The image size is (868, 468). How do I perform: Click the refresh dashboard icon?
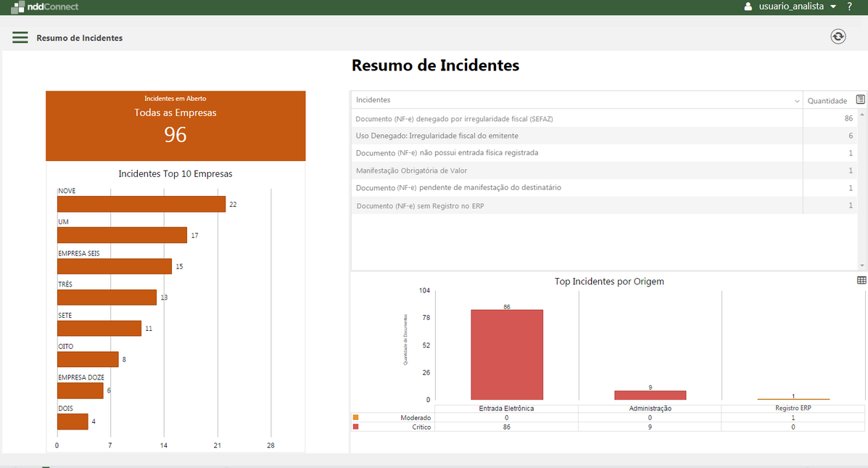pos(838,36)
